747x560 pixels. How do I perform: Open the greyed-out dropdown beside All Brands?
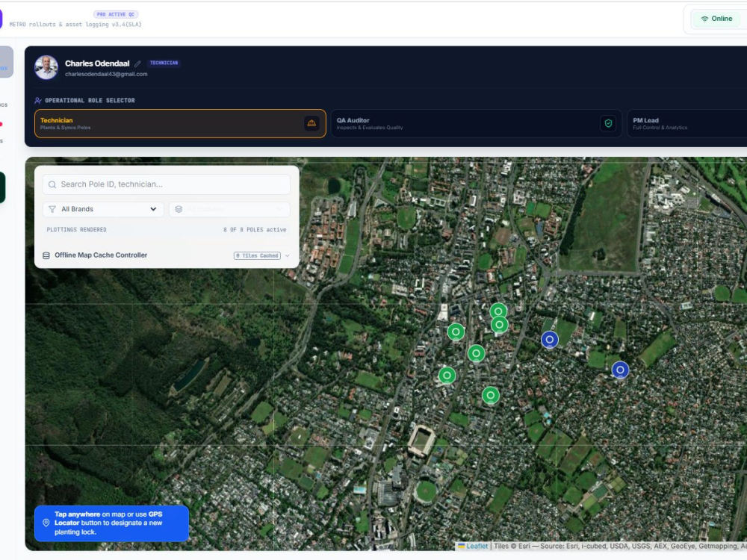(229, 209)
